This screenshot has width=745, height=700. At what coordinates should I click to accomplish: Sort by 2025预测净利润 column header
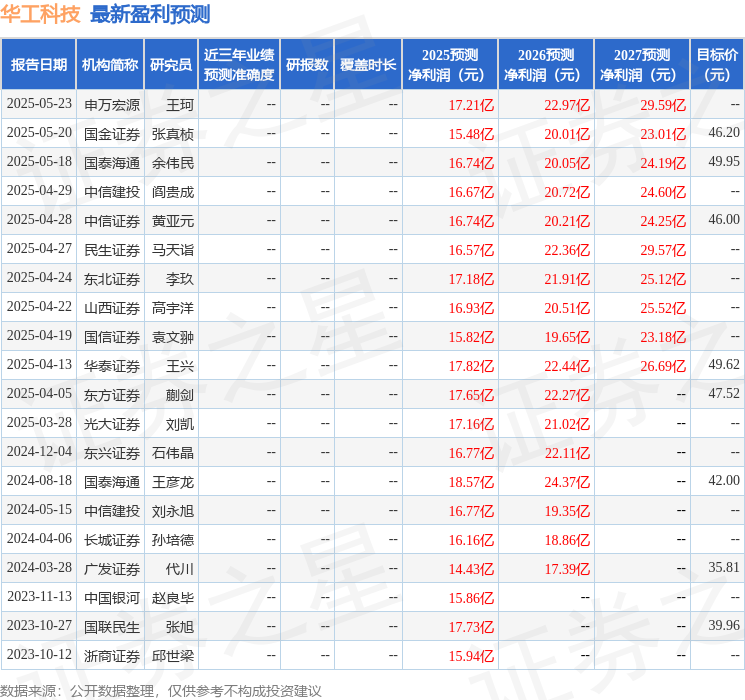[450, 65]
